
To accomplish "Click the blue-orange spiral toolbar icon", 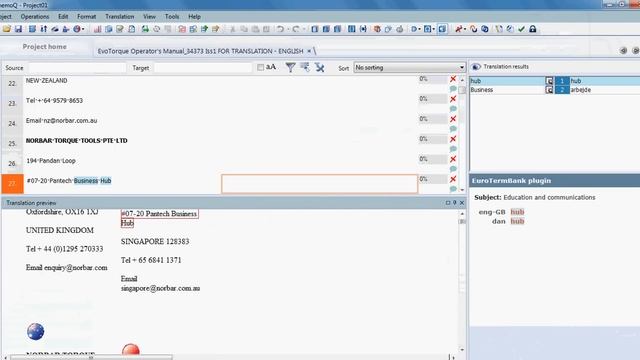I will pyautogui.click(x=473, y=29).
